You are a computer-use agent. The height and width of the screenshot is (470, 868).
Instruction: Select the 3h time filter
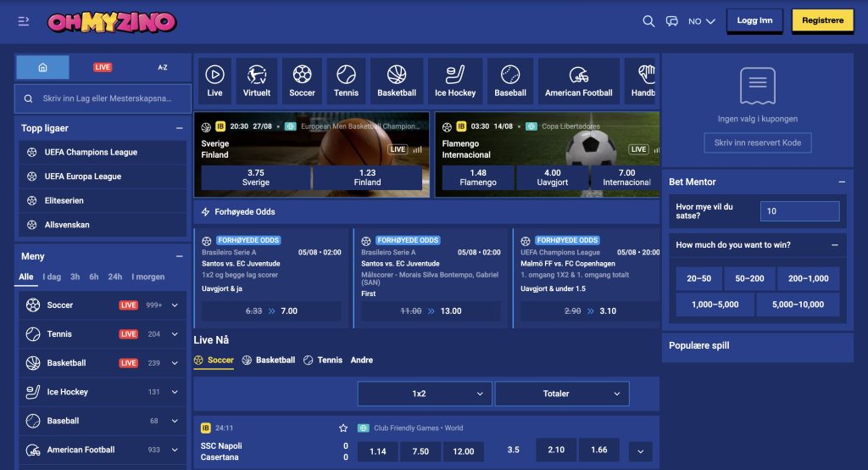tap(75, 277)
